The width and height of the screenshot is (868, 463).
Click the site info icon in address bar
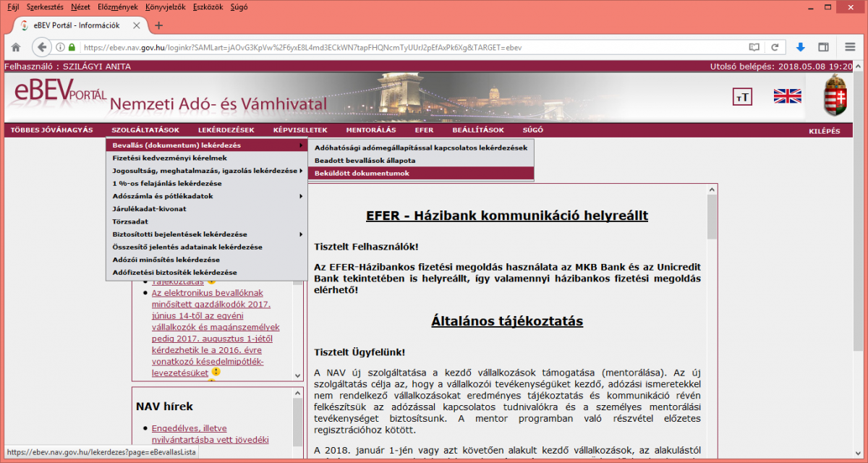[61, 47]
